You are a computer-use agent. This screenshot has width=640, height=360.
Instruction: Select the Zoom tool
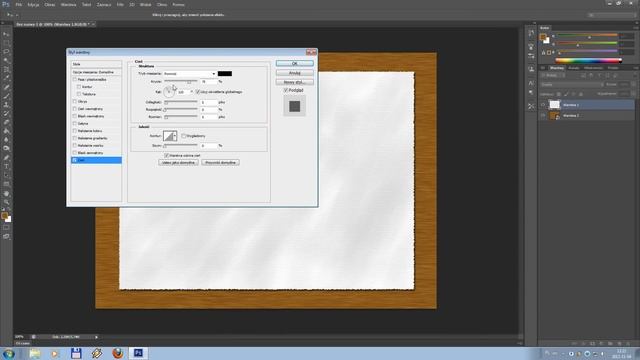click(6, 202)
